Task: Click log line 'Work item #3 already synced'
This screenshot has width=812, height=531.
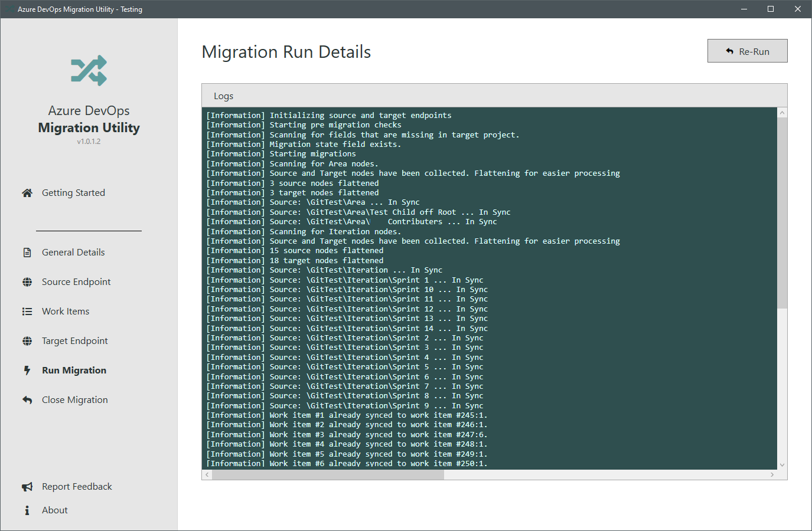Action: (x=347, y=435)
